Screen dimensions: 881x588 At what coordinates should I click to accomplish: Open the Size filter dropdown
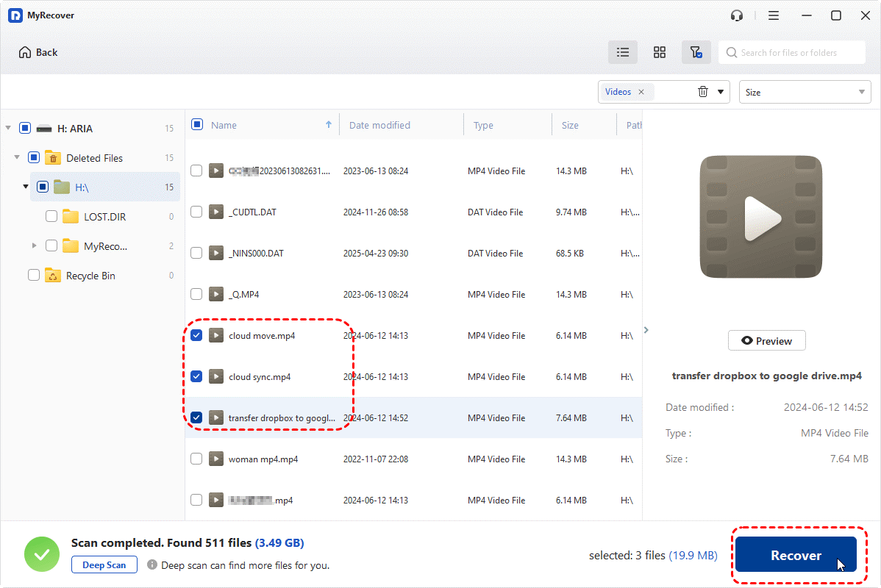coord(805,92)
